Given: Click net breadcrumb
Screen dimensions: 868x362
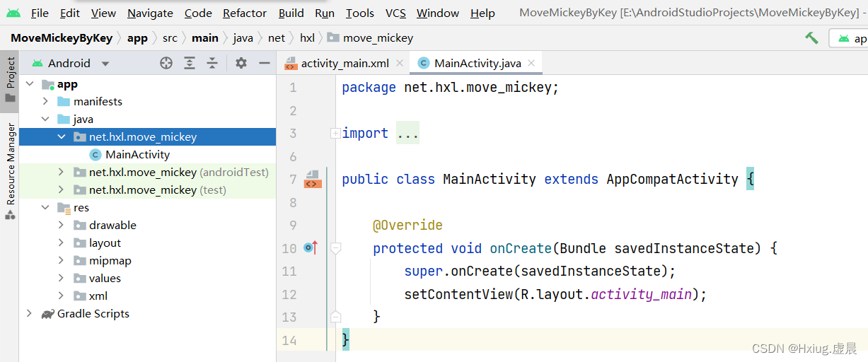Looking at the screenshot, I should [277, 37].
